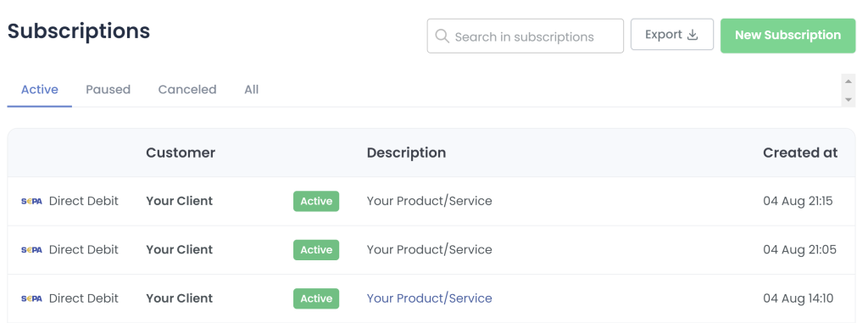Click the scrollbar up arrow
The width and height of the screenshot is (868, 323).
point(848,81)
